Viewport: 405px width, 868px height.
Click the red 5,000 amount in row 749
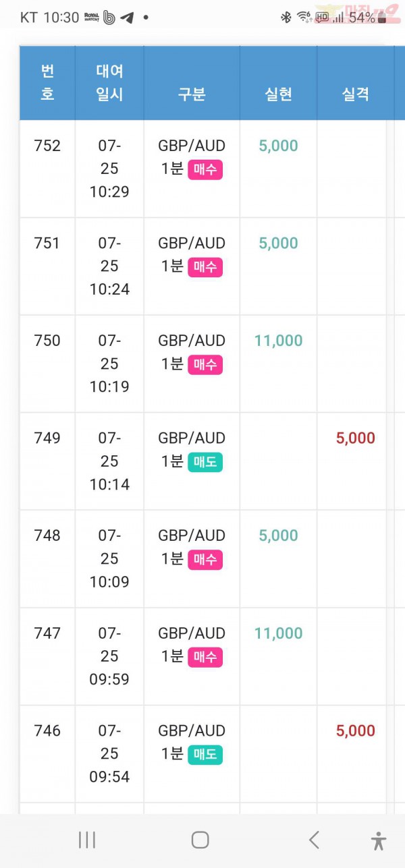356,438
